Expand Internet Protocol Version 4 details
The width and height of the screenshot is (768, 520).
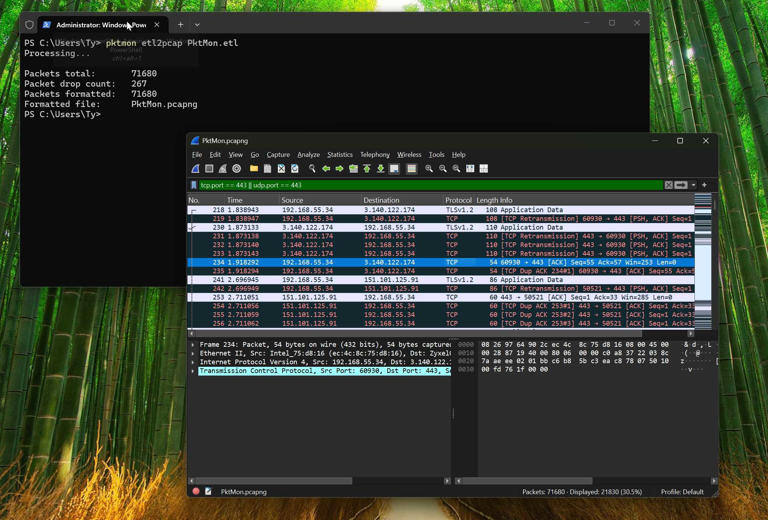pos(193,362)
